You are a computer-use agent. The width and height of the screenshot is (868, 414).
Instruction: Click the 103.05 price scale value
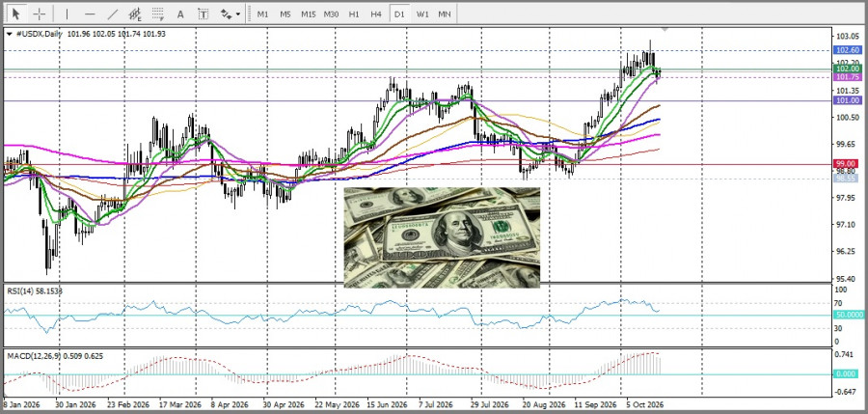[x=847, y=37]
